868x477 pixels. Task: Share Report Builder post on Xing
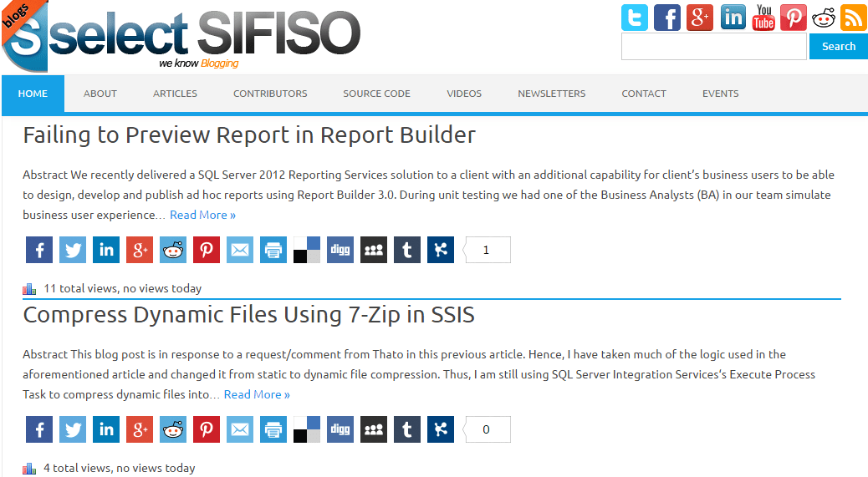(441, 250)
